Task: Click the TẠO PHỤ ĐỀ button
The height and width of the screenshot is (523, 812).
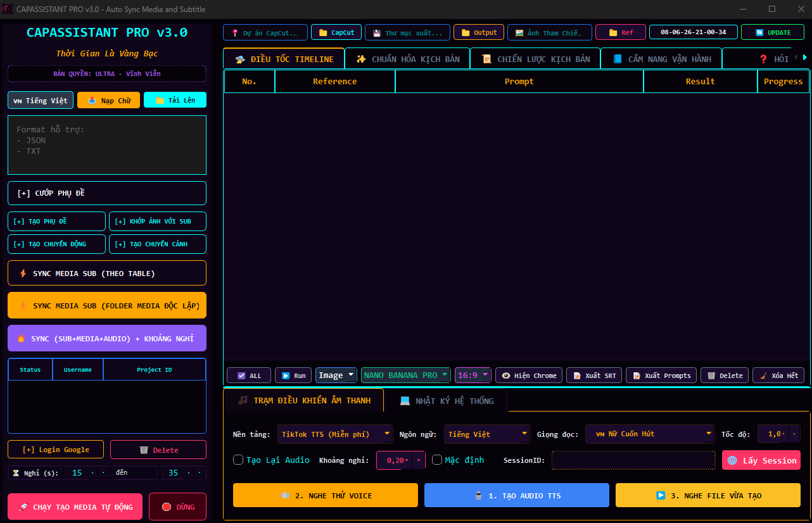Action: [57, 222]
